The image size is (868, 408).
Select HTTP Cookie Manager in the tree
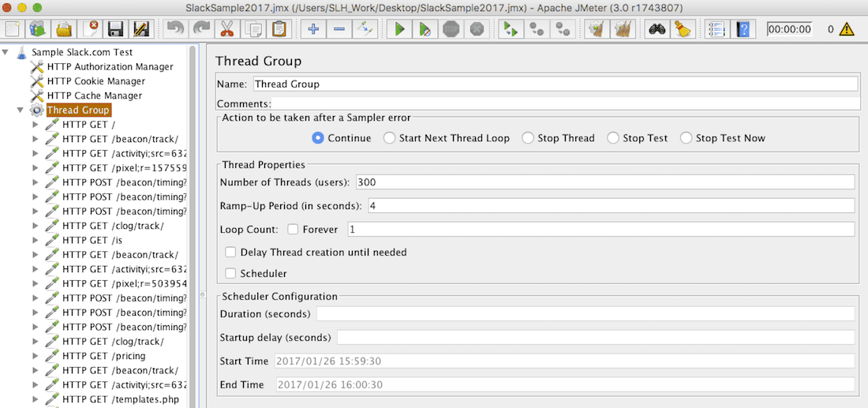(95, 81)
